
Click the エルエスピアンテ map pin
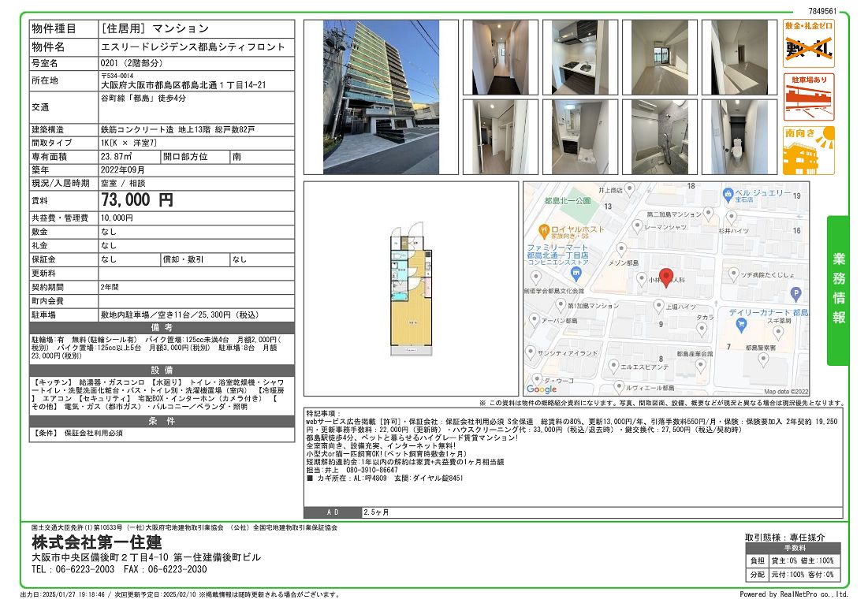point(613,366)
